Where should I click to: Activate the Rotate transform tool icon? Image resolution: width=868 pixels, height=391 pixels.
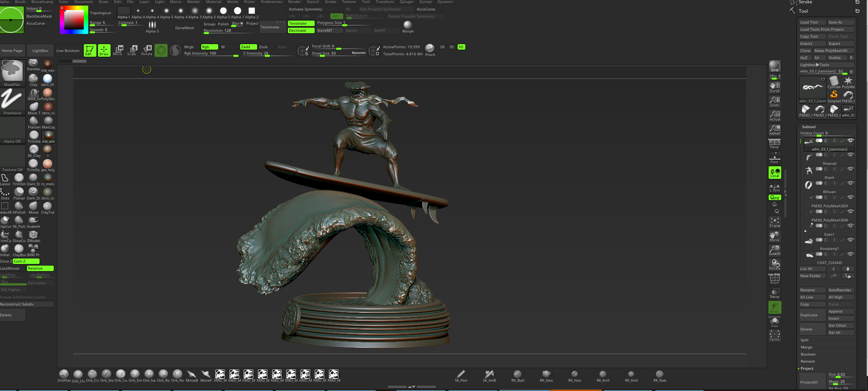click(147, 50)
